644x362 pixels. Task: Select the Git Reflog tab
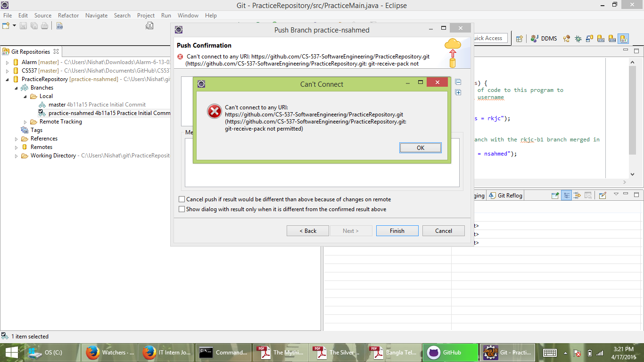pyautogui.click(x=506, y=196)
